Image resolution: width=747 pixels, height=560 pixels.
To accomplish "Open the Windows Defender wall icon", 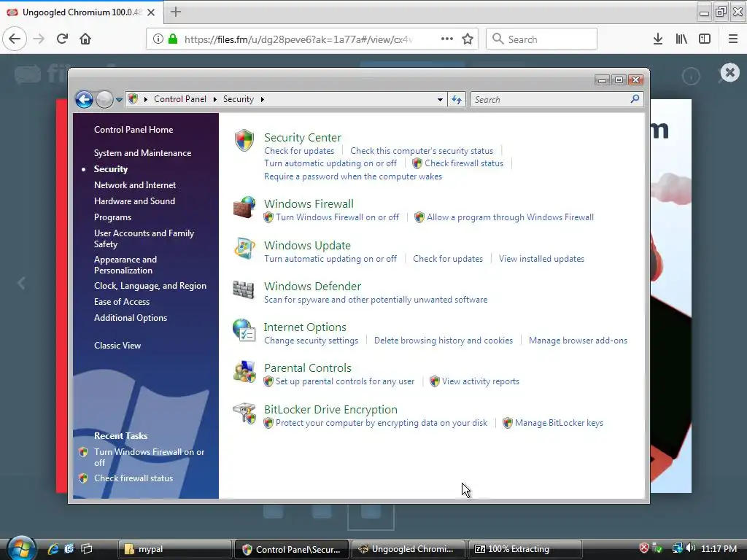I will [x=244, y=289].
